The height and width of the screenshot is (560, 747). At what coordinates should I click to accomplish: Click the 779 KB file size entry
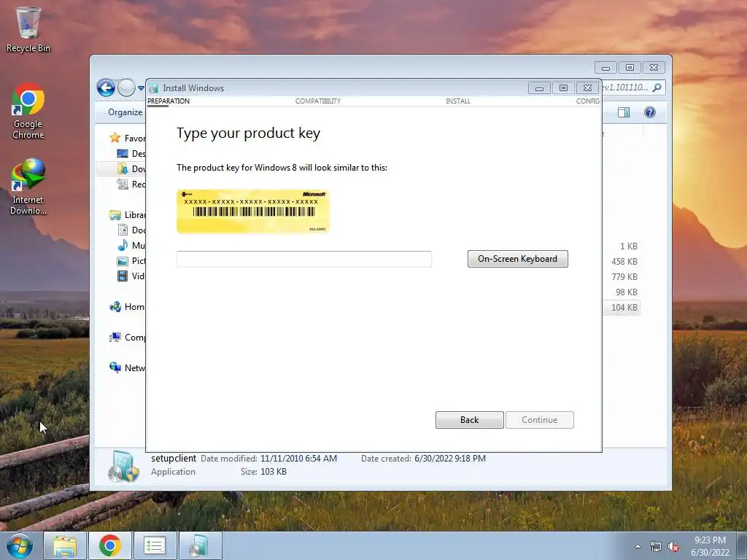pyautogui.click(x=624, y=276)
